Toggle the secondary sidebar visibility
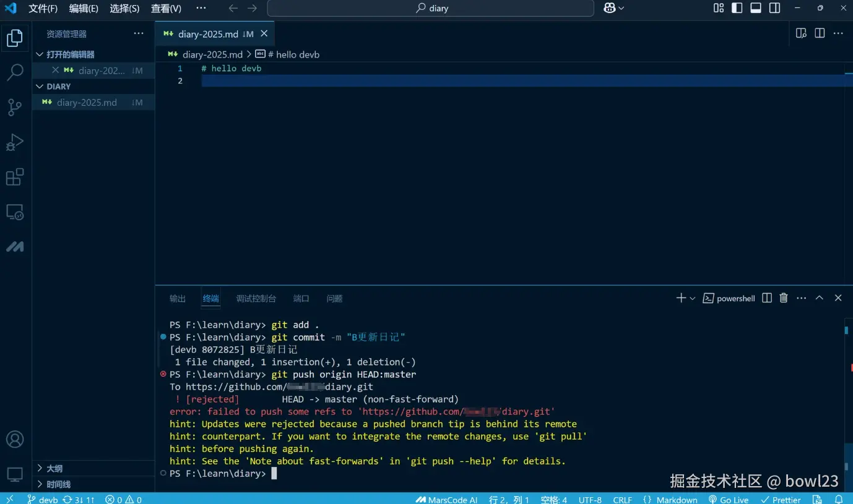The height and width of the screenshot is (504, 853). [774, 8]
